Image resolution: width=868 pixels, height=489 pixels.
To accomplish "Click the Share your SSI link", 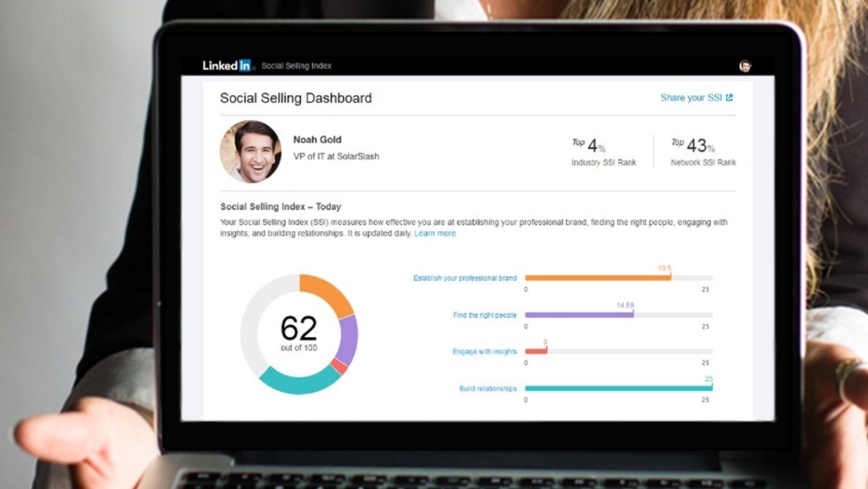I will tap(696, 97).
